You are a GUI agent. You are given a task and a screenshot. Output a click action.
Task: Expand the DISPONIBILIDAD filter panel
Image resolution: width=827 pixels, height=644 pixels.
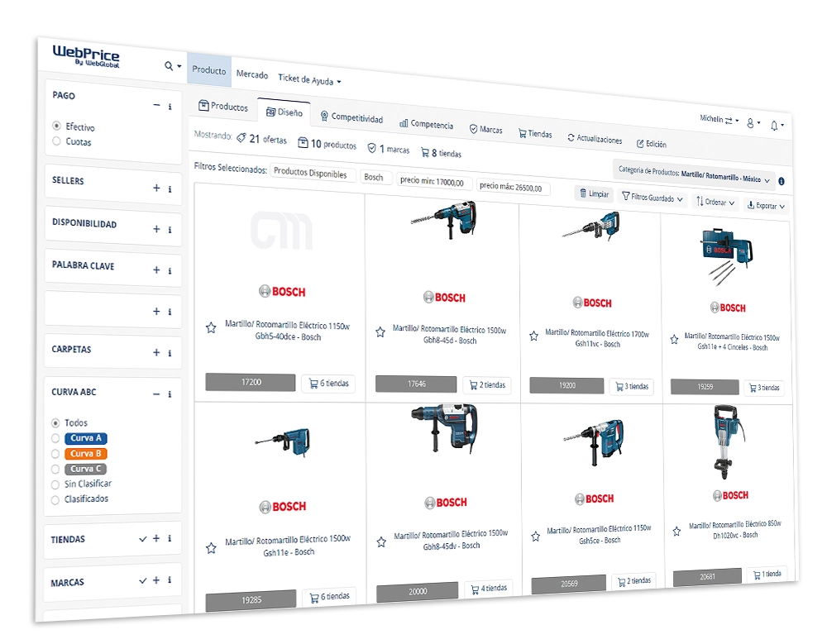pyautogui.click(x=156, y=229)
